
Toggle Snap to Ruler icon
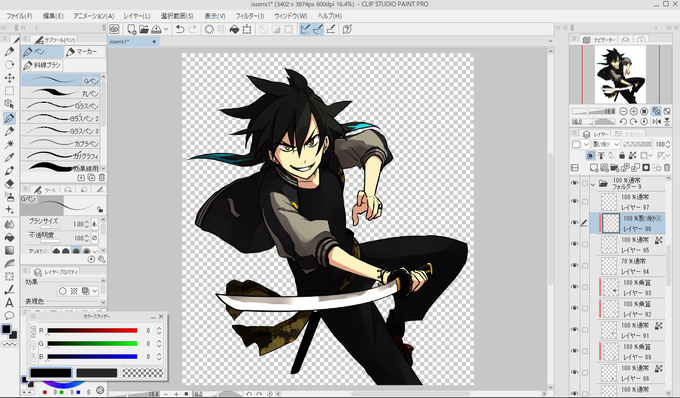pyautogui.click(x=305, y=29)
